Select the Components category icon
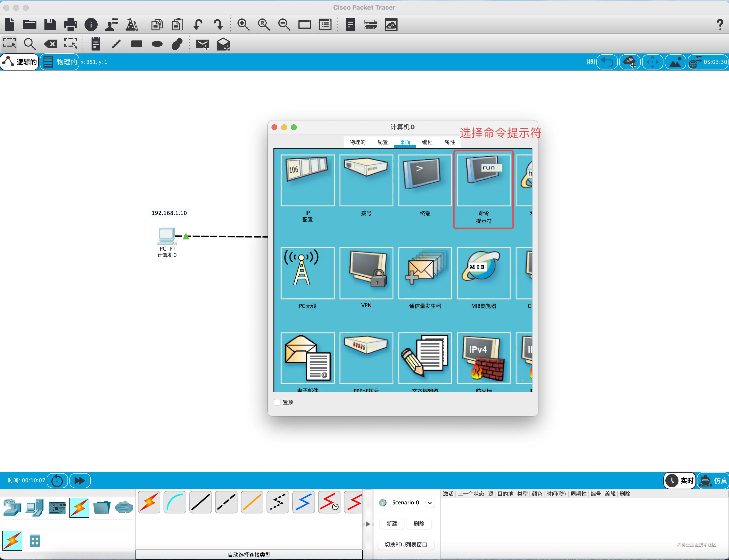The image size is (729, 560). pyautogui.click(x=57, y=508)
